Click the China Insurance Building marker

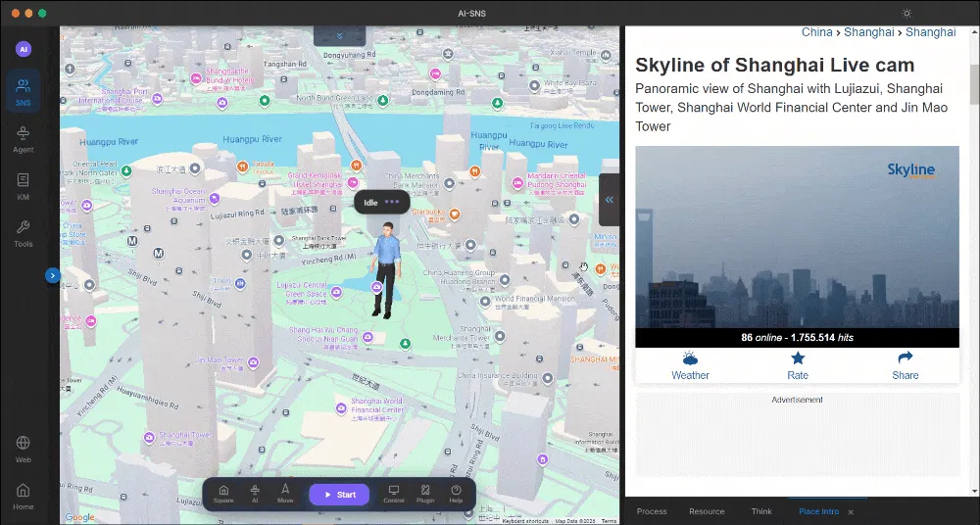point(548,377)
